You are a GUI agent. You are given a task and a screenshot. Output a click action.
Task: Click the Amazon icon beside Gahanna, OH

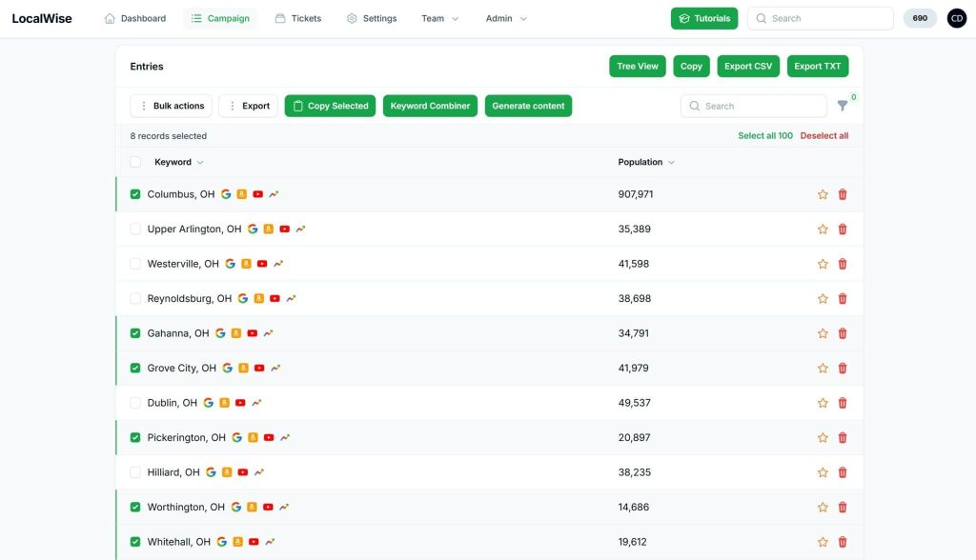(236, 333)
